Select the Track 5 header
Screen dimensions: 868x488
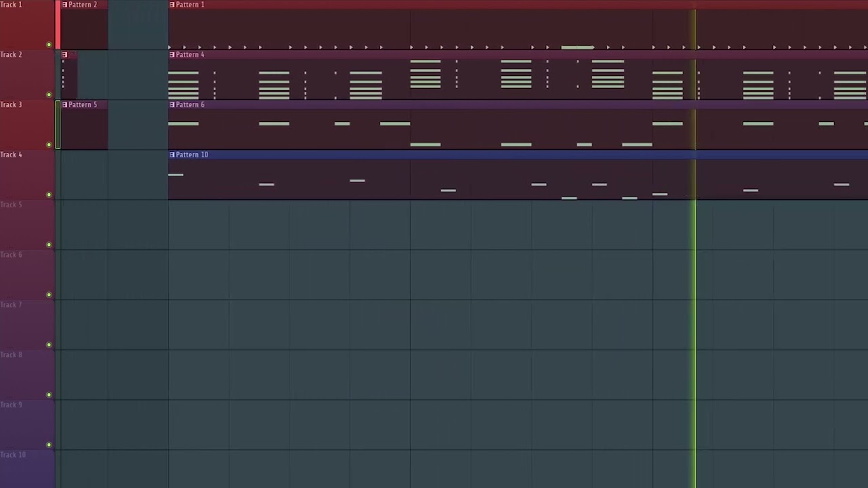27,225
